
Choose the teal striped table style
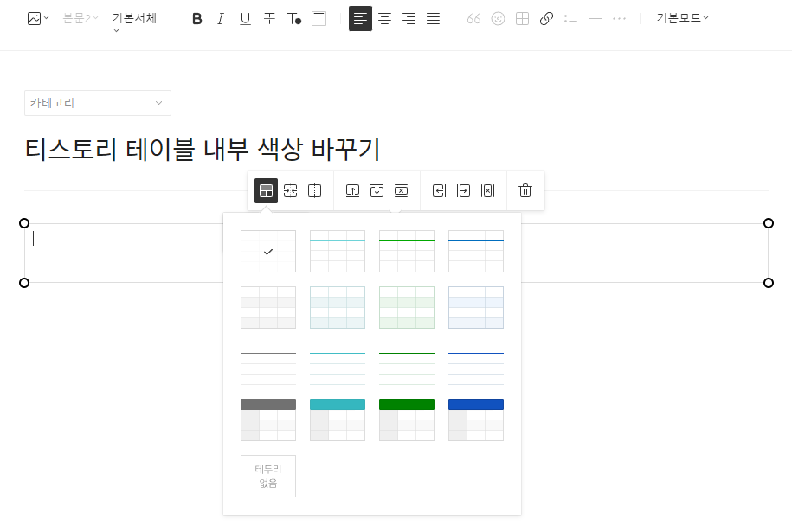point(338,307)
